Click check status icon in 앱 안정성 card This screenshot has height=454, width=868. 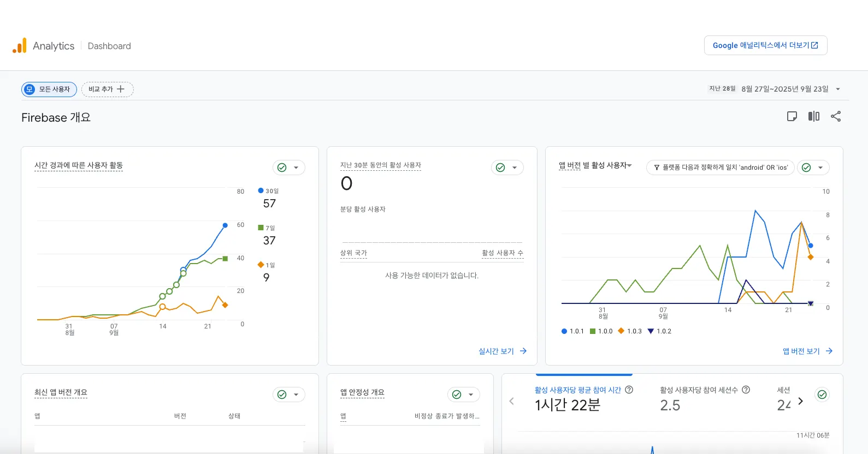click(457, 395)
